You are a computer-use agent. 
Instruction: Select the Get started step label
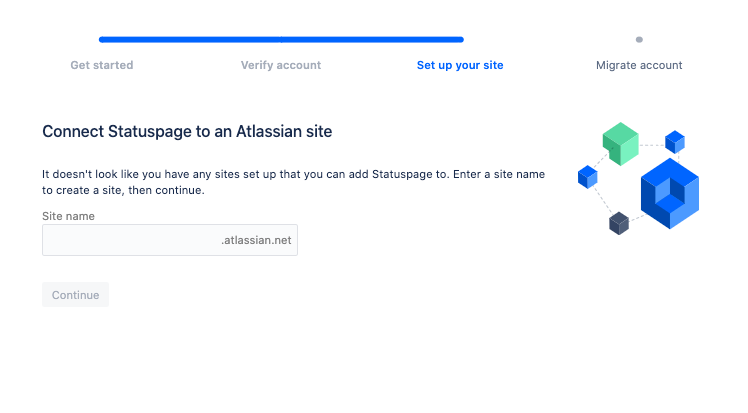[102, 65]
